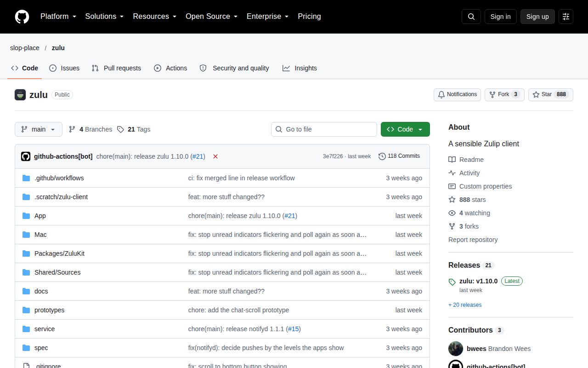The height and width of the screenshot is (368, 588).
Task: Expand the Enterprise dropdown menu
Action: point(268,17)
